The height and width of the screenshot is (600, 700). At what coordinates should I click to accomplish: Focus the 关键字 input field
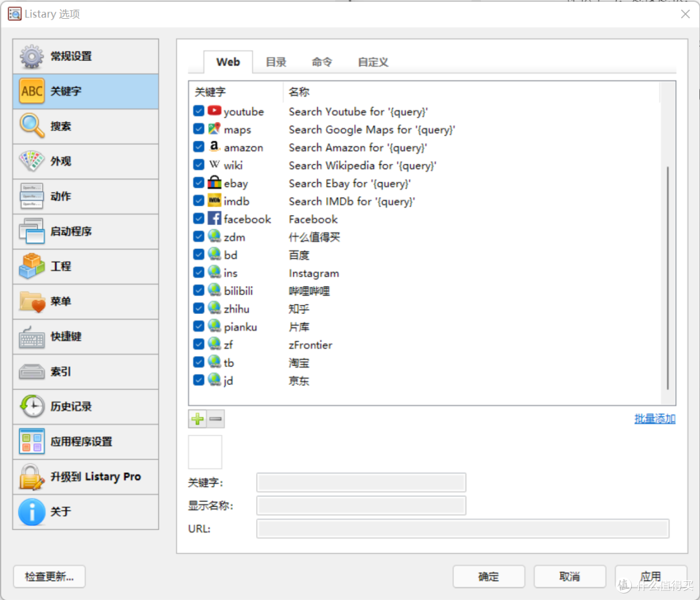click(x=361, y=483)
